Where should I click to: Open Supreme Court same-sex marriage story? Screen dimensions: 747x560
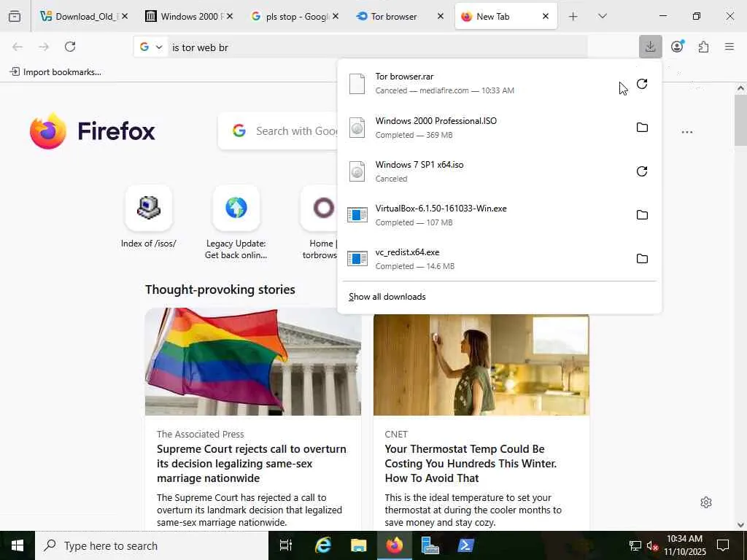click(x=252, y=463)
